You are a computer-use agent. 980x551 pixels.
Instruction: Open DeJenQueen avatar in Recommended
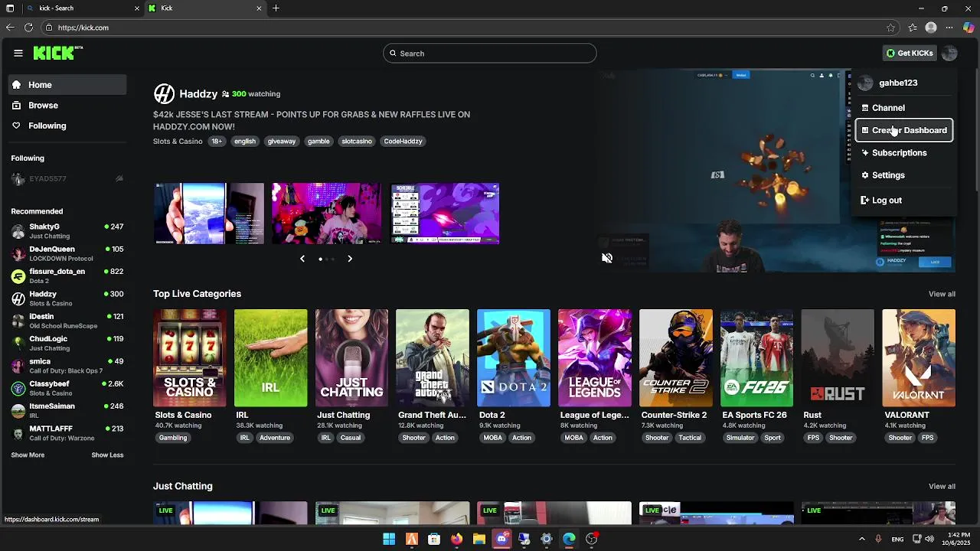tap(18, 253)
